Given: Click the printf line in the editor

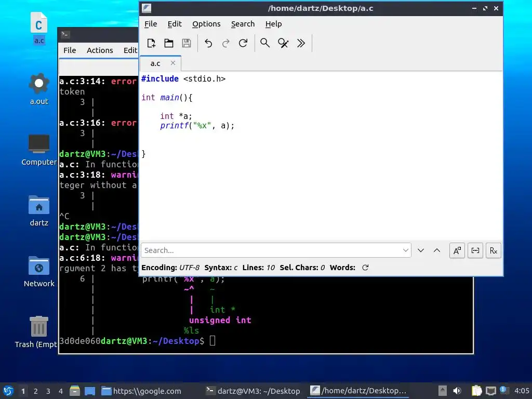Looking at the screenshot, I should [197, 126].
